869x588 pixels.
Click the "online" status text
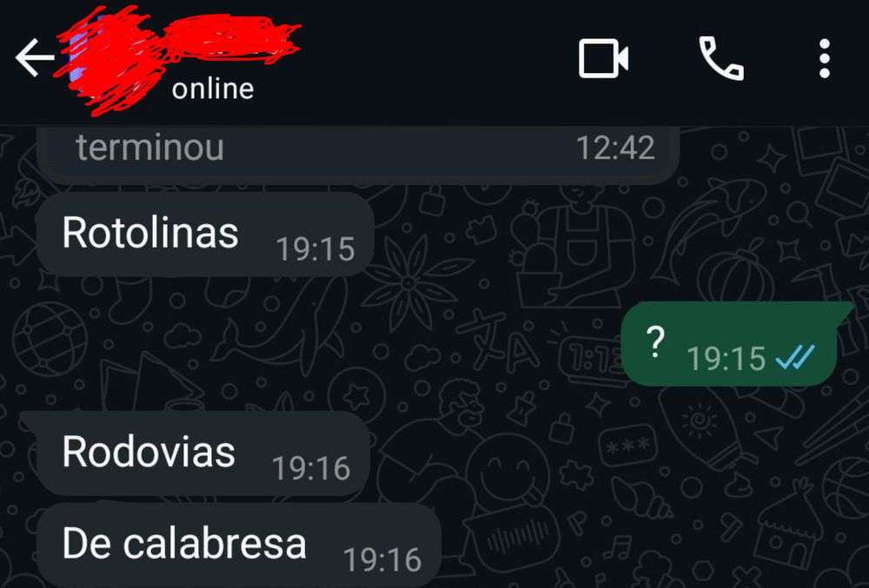213,89
